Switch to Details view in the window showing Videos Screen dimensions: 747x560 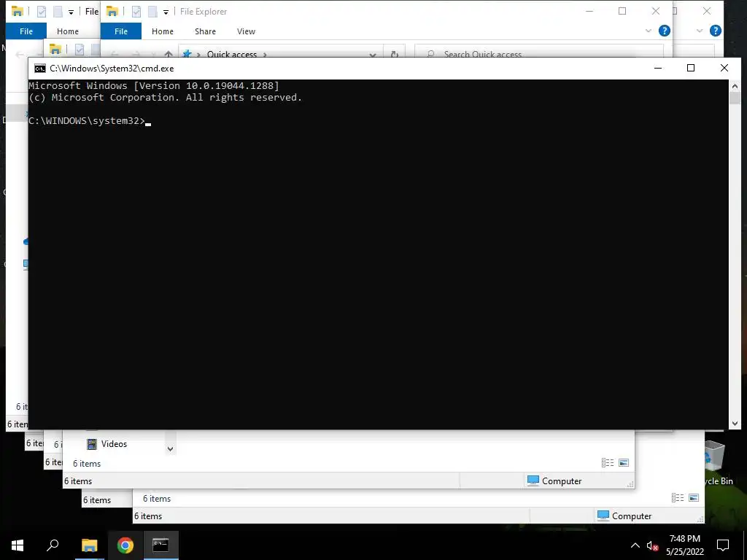tap(608, 463)
